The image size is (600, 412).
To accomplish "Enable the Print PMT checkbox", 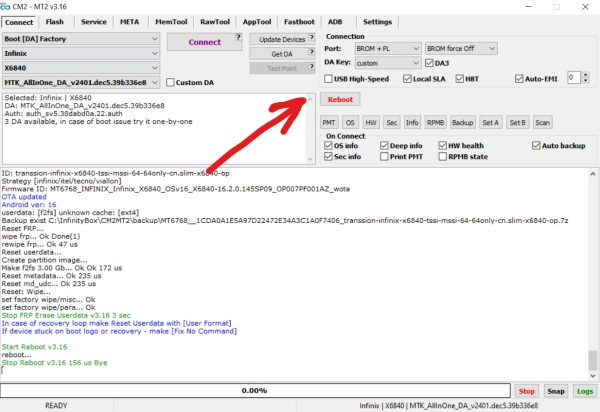I will [384, 156].
